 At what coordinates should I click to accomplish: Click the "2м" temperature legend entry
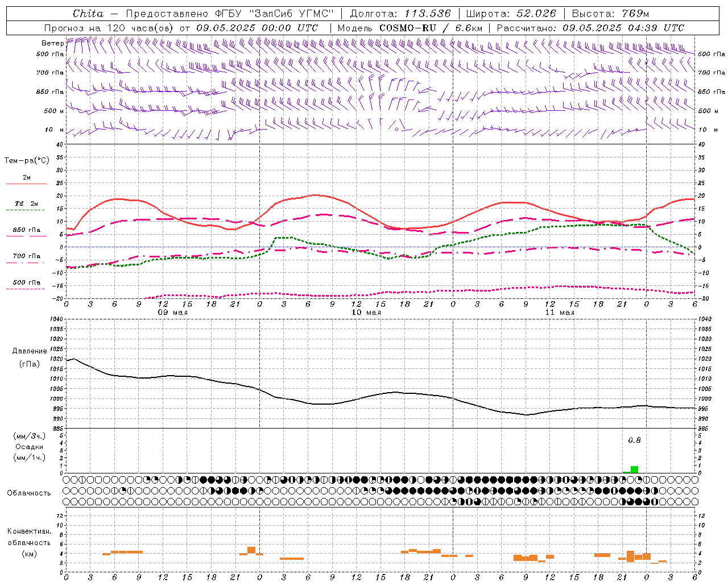(26, 178)
